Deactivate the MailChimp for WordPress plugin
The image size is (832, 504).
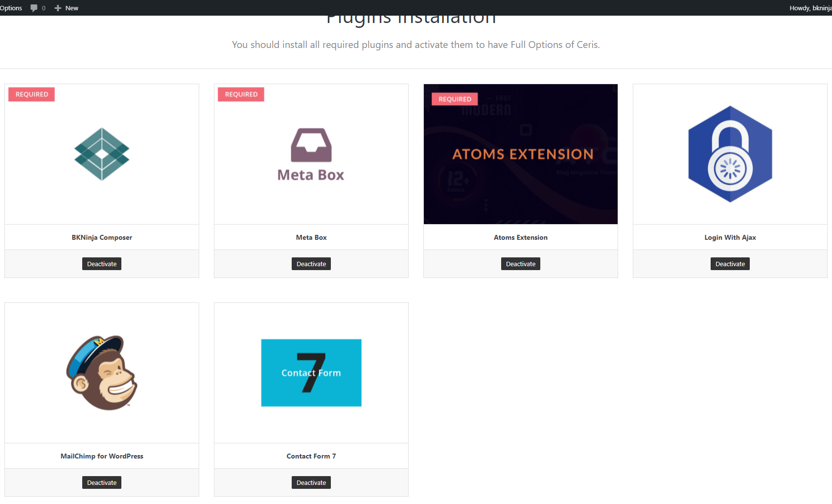(x=102, y=482)
